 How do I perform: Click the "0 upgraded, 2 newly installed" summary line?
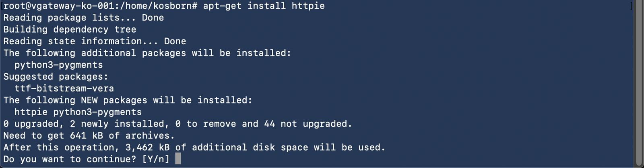[84, 124]
